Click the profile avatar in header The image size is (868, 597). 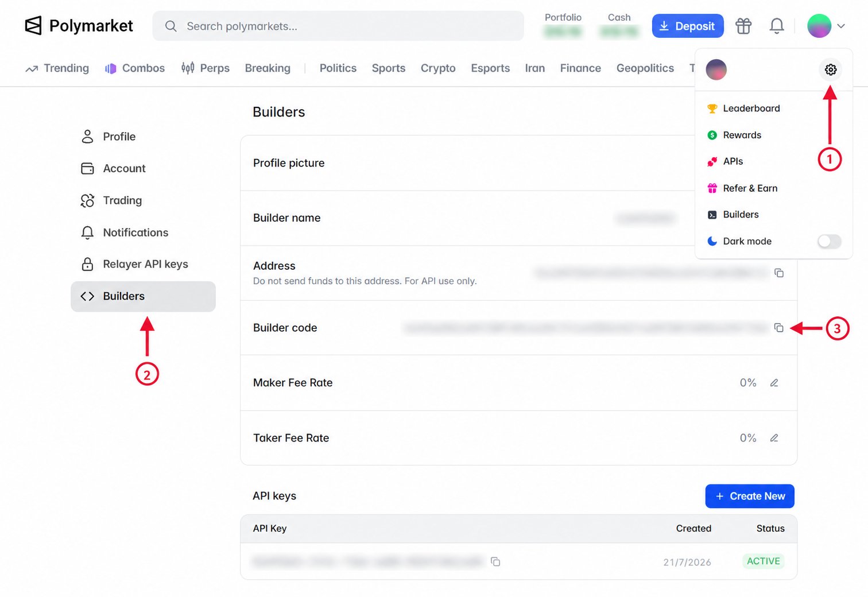coord(819,26)
